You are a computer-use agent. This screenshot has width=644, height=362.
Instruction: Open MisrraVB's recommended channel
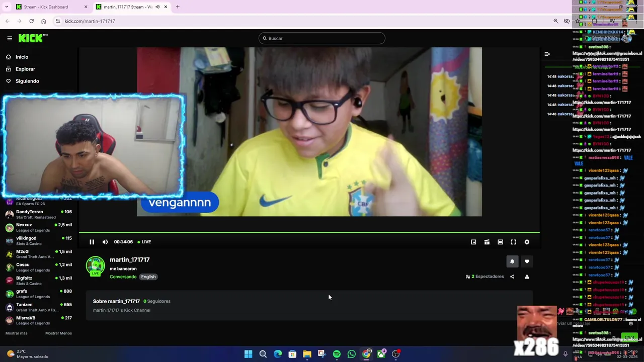39,320
